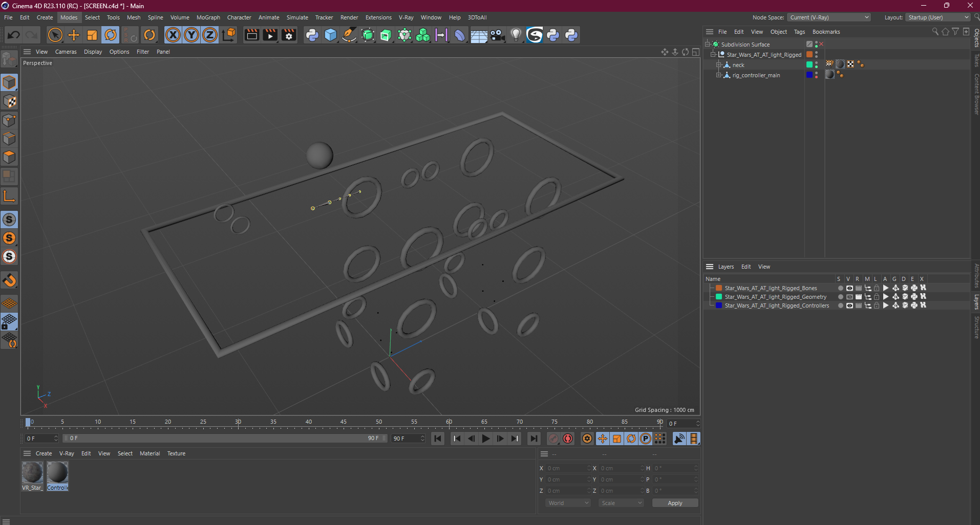Select the VR_Star material thumbnail
The height and width of the screenshot is (525, 980).
(32, 472)
